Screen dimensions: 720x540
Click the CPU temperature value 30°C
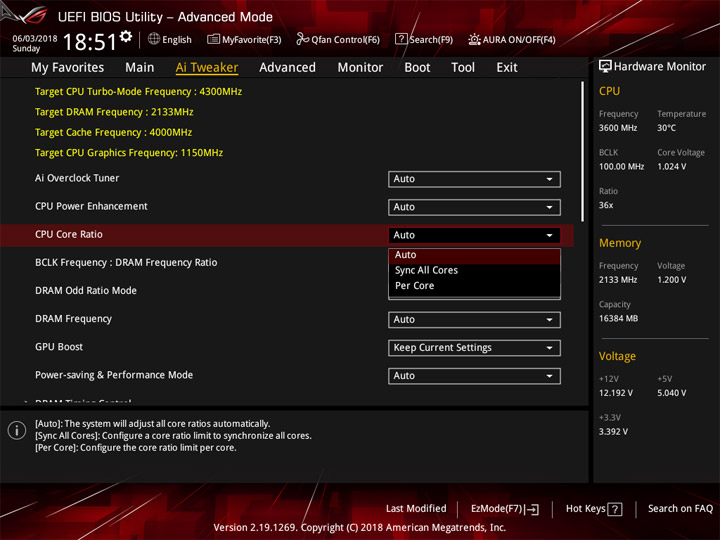pyautogui.click(x=666, y=128)
